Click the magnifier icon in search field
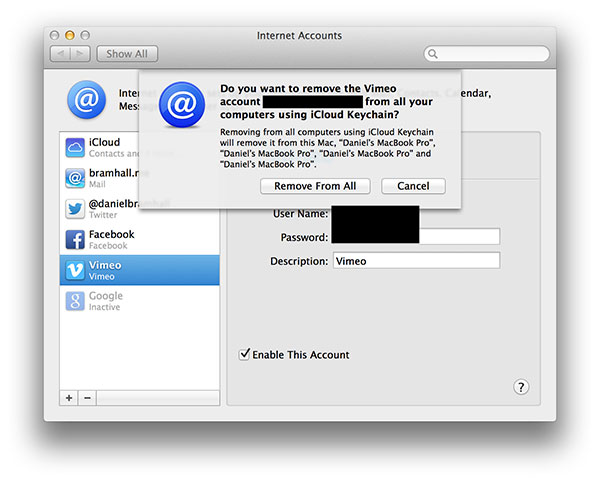600x482 pixels. (433, 54)
